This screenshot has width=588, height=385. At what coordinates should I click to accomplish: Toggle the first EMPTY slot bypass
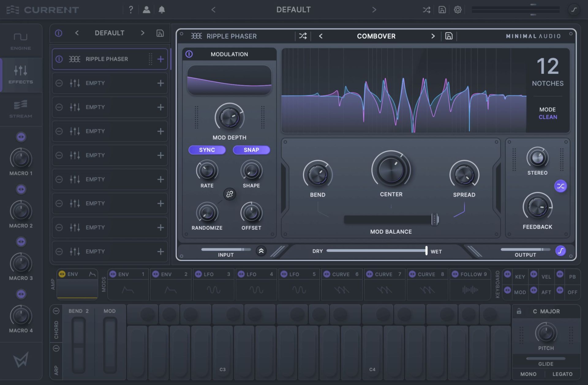click(x=59, y=83)
